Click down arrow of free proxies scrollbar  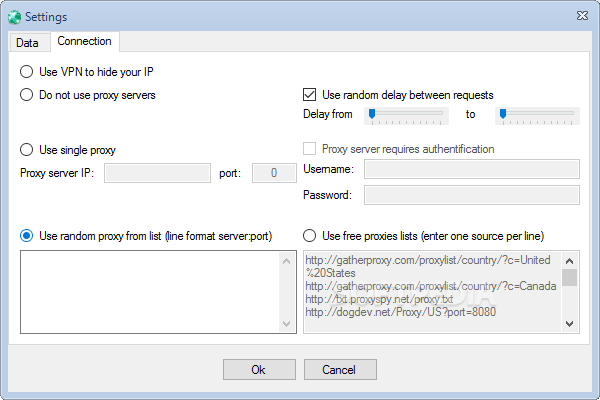[x=570, y=323]
